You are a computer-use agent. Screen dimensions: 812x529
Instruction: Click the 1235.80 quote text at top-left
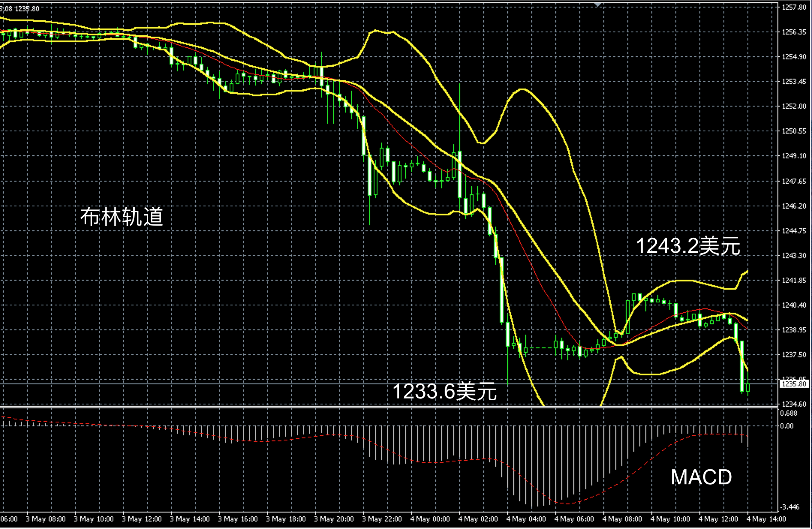(27, 9)
